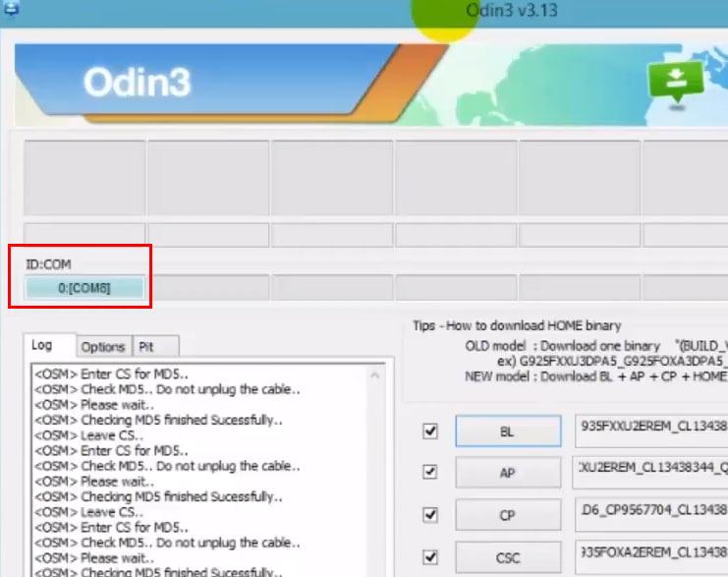Select the 0:[COM8] port slot
This screenshot has width=728, height=577.
(x=84, y=288)
